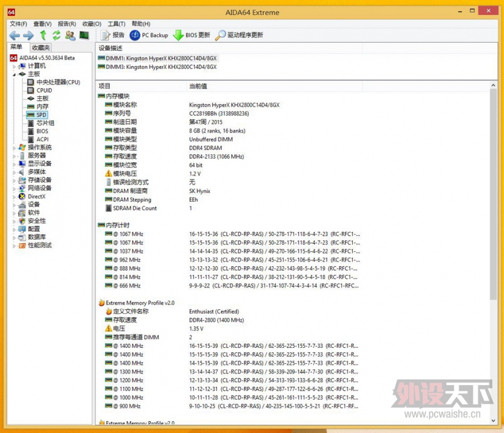
Task: Open 驱动程序更新 driver update
Action: coord(239,35)
